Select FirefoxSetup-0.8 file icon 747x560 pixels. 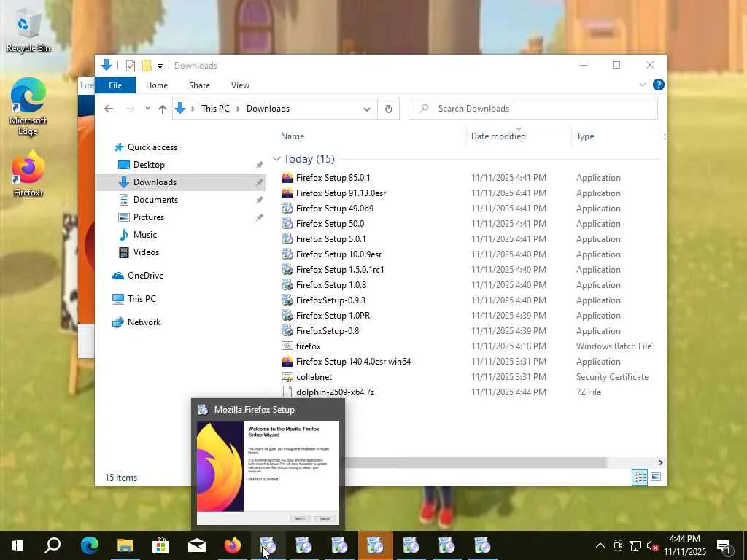(287, 330)
